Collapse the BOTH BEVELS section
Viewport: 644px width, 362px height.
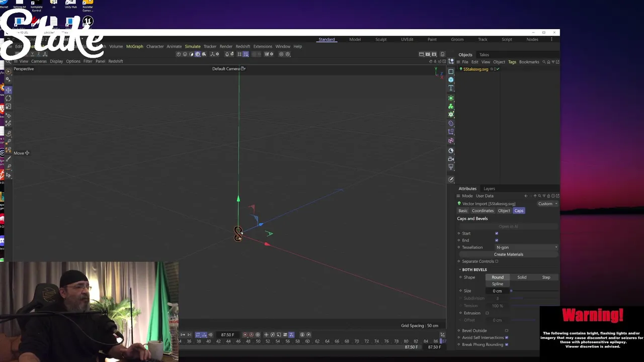coord(460,270)
